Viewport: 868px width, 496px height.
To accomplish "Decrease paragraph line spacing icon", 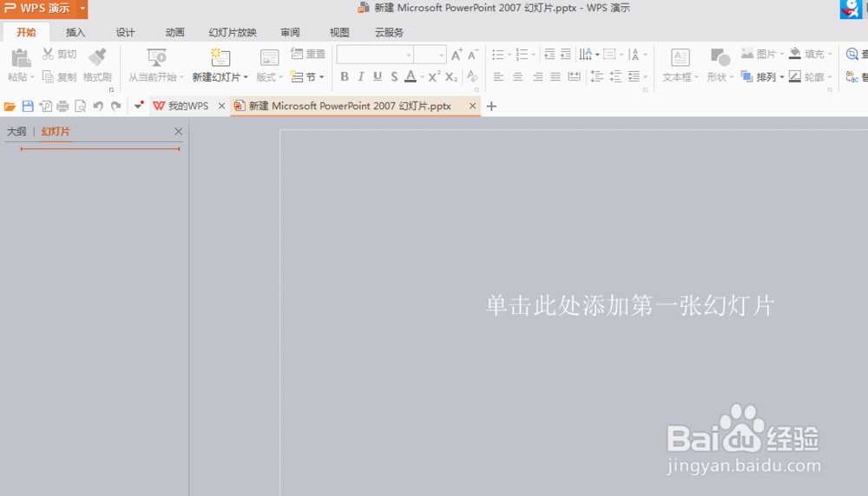I will 615,76.
